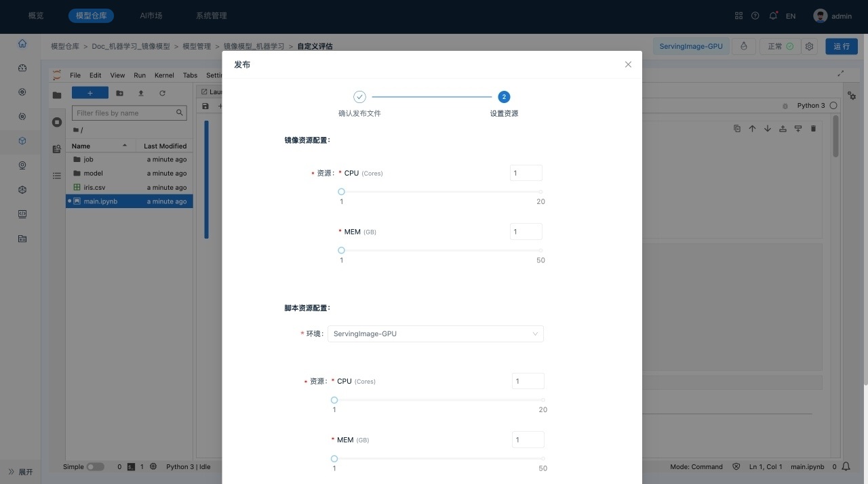Click the home icon in left sidebar

click(22, 43)
